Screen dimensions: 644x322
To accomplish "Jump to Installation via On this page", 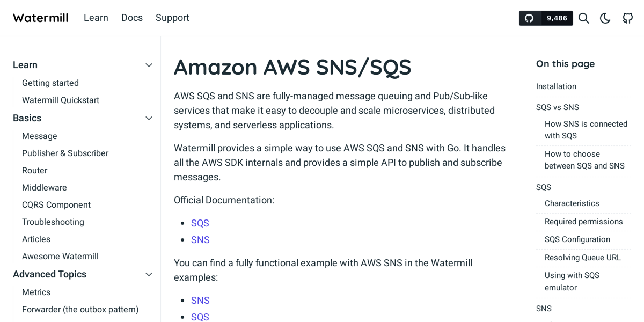I will [556, 86].
